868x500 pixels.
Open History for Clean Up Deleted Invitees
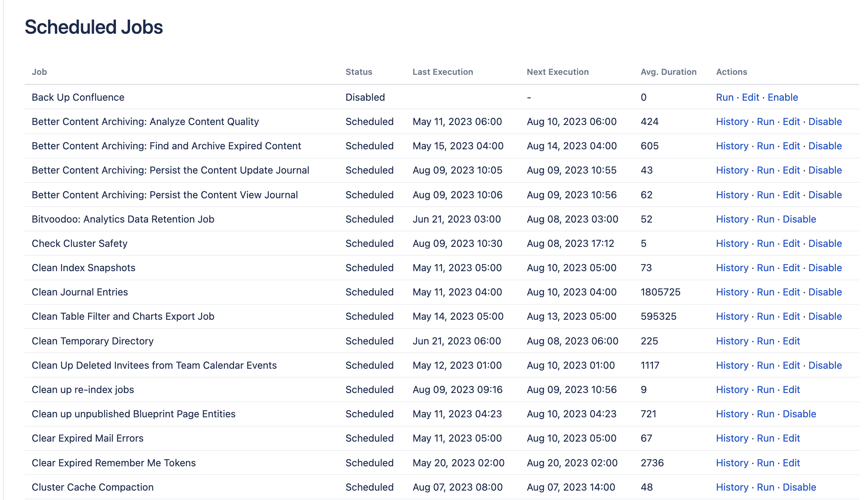(x=732, y=365)
